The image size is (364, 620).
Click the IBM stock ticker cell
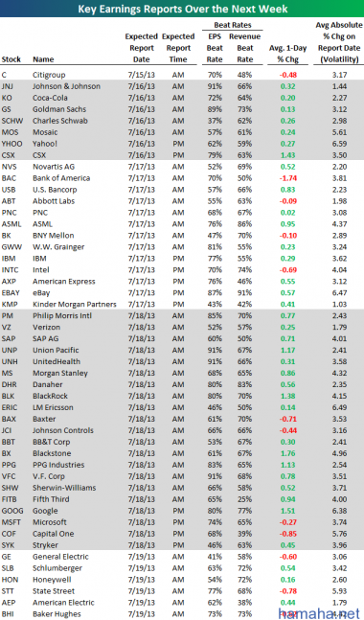point(9,259)
